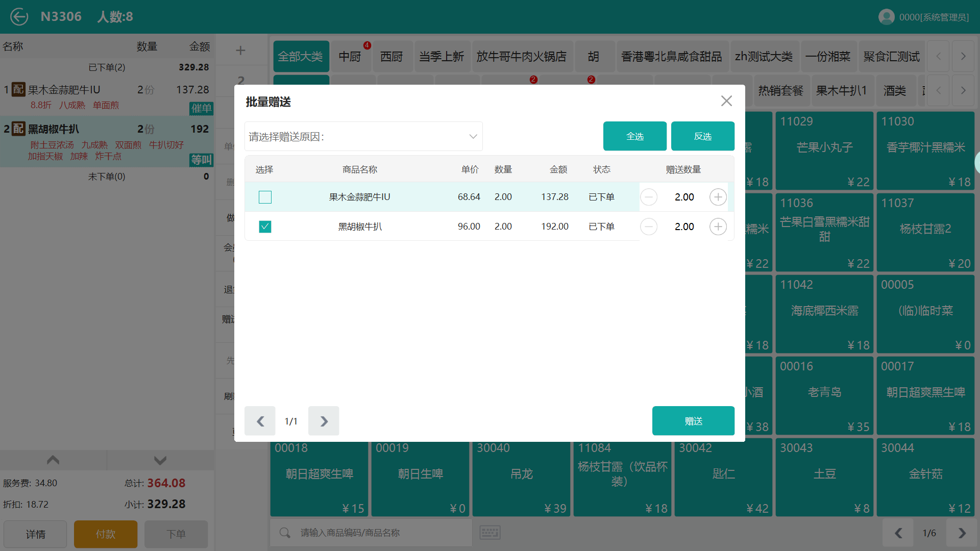Select the 聚食汇测试 tab

coord(892,56)
